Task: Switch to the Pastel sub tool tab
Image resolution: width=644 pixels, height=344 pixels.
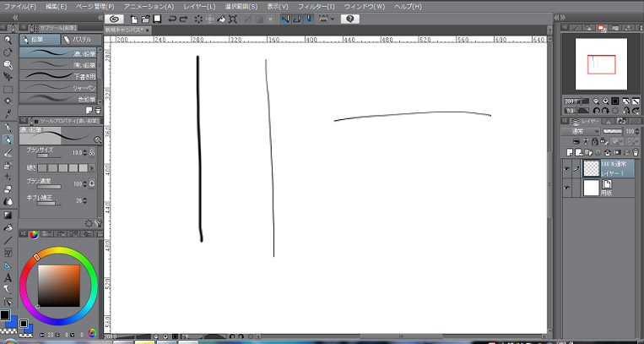Action: click(x=76, y=40)
